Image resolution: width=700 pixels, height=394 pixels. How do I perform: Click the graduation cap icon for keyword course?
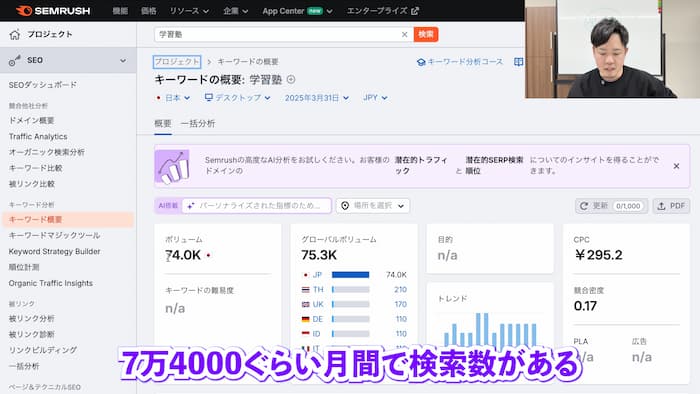[421, 62]
